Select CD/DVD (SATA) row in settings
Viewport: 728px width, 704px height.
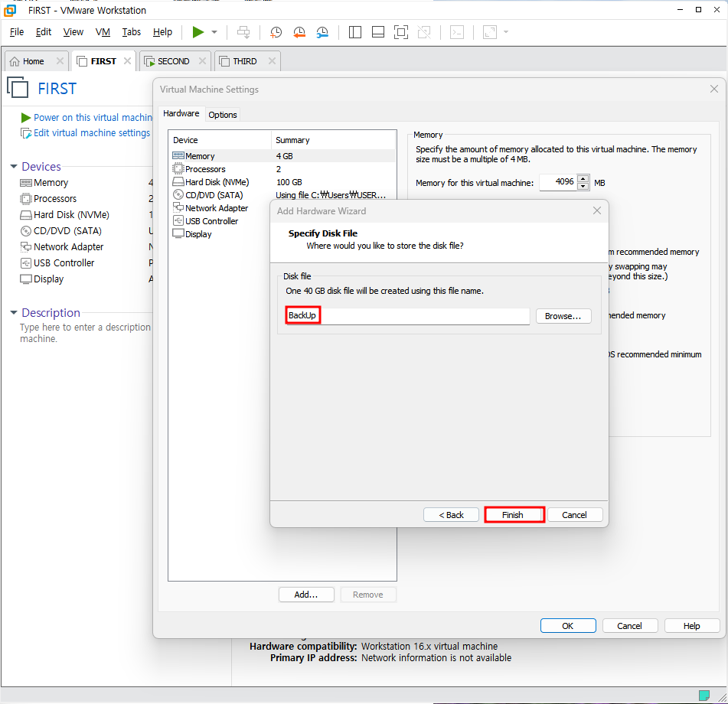coord(282,195)
